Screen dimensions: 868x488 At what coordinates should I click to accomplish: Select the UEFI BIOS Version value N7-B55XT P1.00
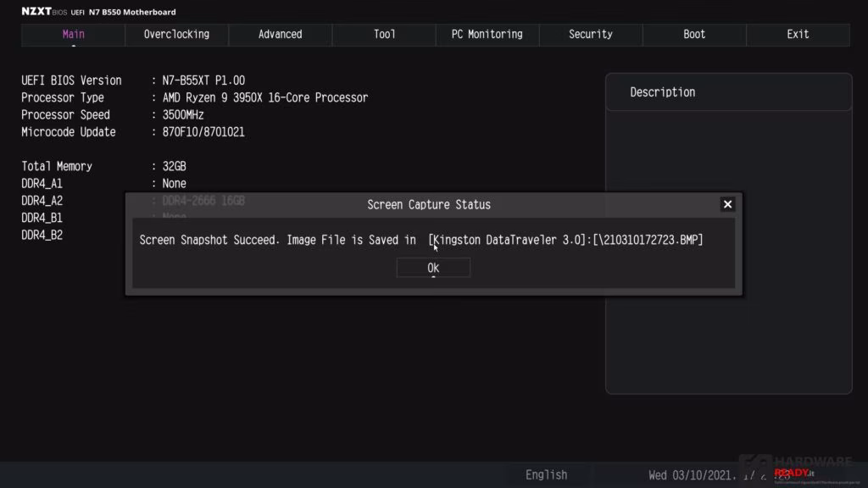[203, 80]
